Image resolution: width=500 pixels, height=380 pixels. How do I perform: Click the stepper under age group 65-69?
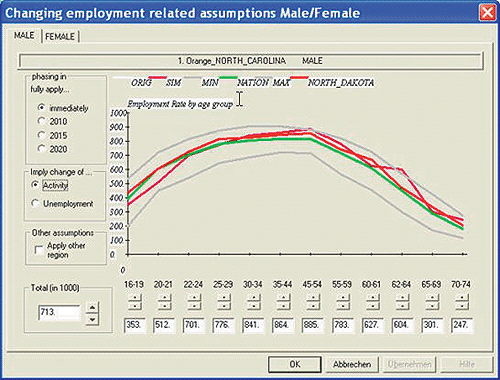[432, 302]
